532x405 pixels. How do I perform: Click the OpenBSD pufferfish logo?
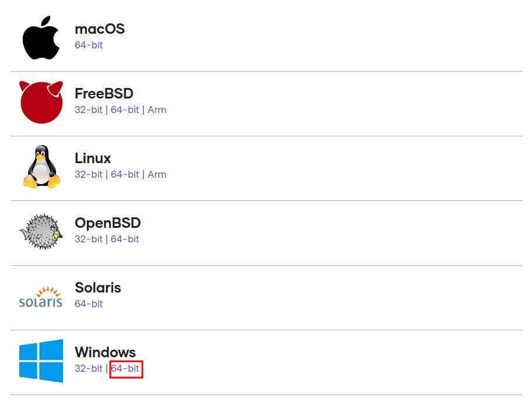[41, 232]
